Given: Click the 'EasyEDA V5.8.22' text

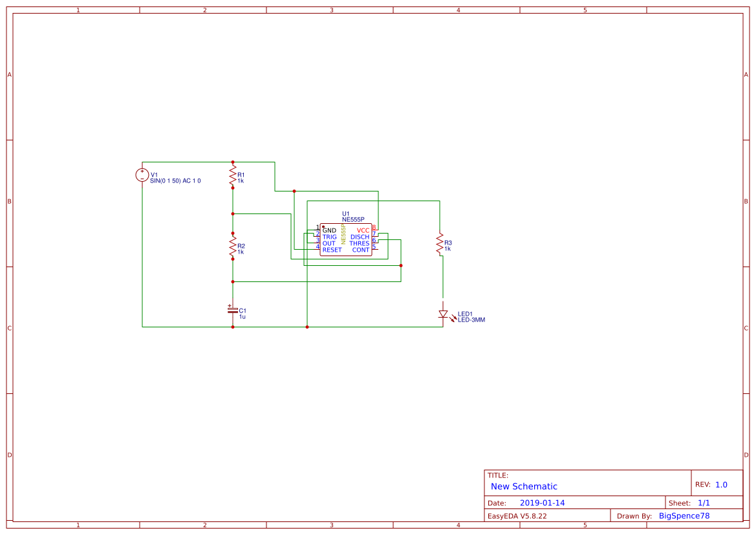Looking at the screenshot, I should click(517, 516).
